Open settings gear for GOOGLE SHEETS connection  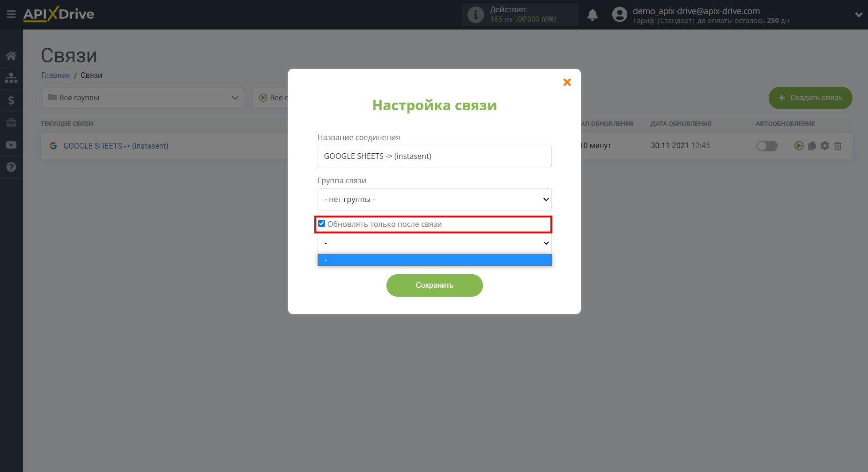point(825,146)
